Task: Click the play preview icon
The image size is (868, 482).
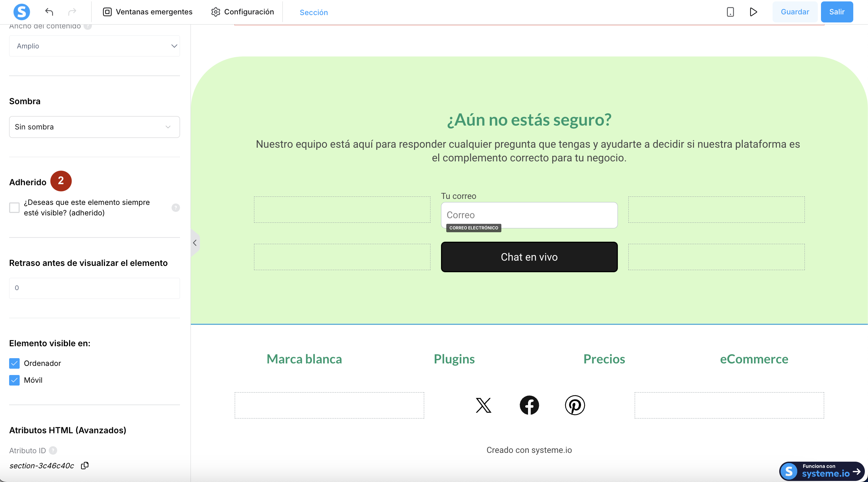Action: coord(753,12)
